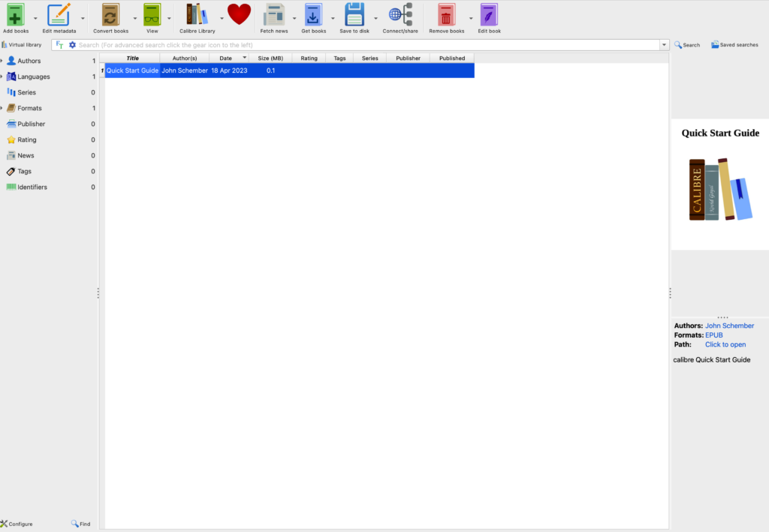
Task: Sort by the Tags column header
Action: pyautogui.click(x=339, y=58)
